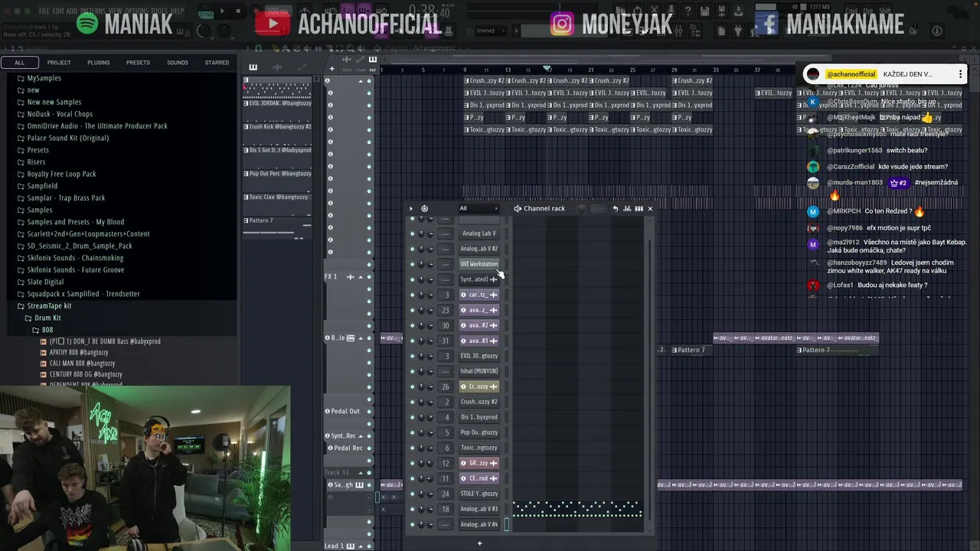Click pan knob of UVI Workstation channel

(421, 264)
